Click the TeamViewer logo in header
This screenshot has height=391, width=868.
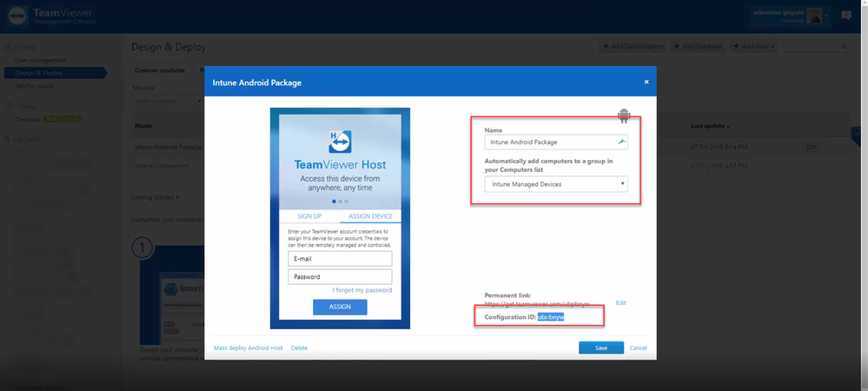tap(17, 16)
